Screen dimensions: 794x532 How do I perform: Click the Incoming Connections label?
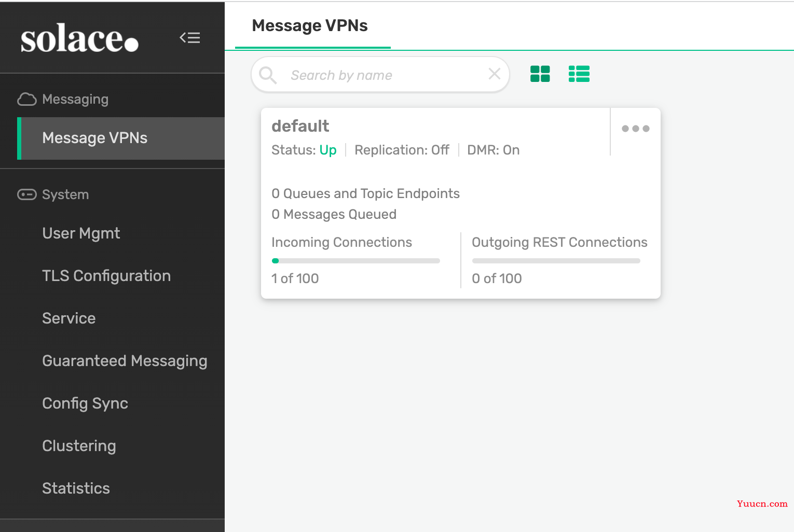(341, 242)
